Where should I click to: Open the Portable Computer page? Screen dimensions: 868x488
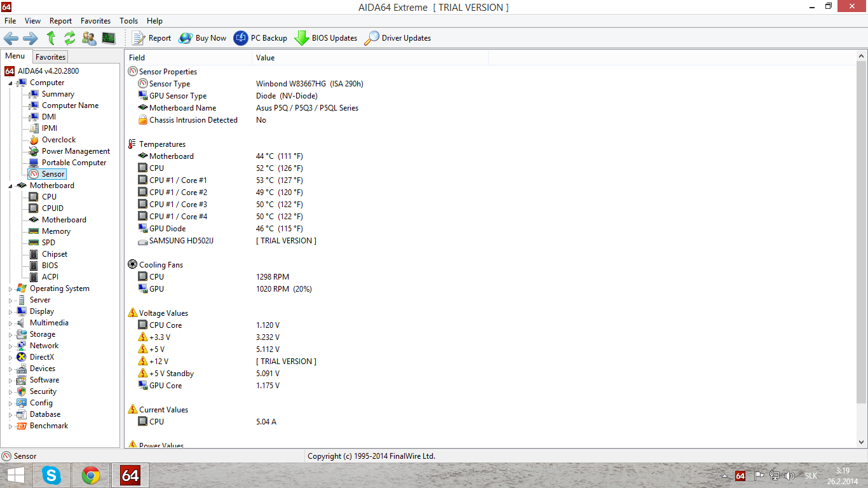(74, 163)
